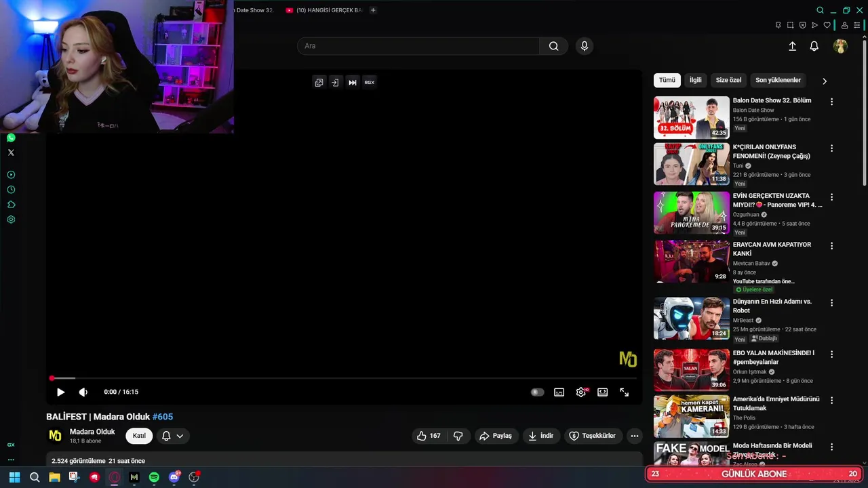
Task: Open EBO YALAN MAKİNESİNDE video title
Action: [x=774, y=357]
